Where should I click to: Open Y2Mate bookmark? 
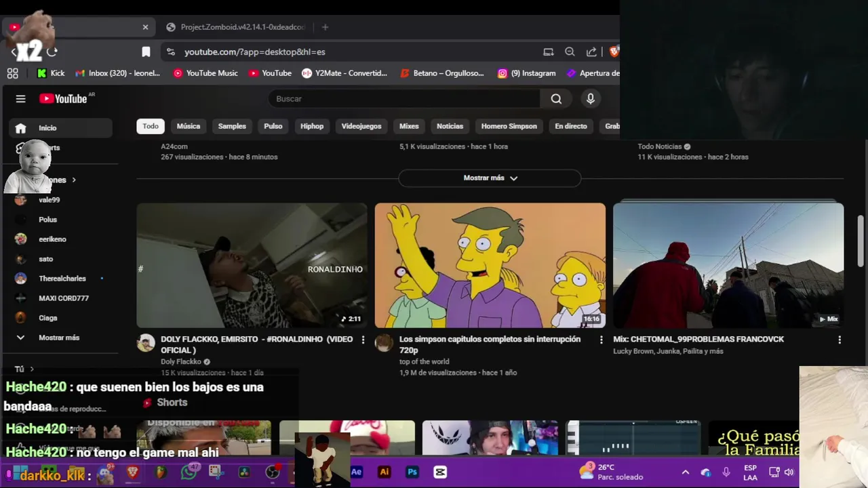tap(344, 73)
